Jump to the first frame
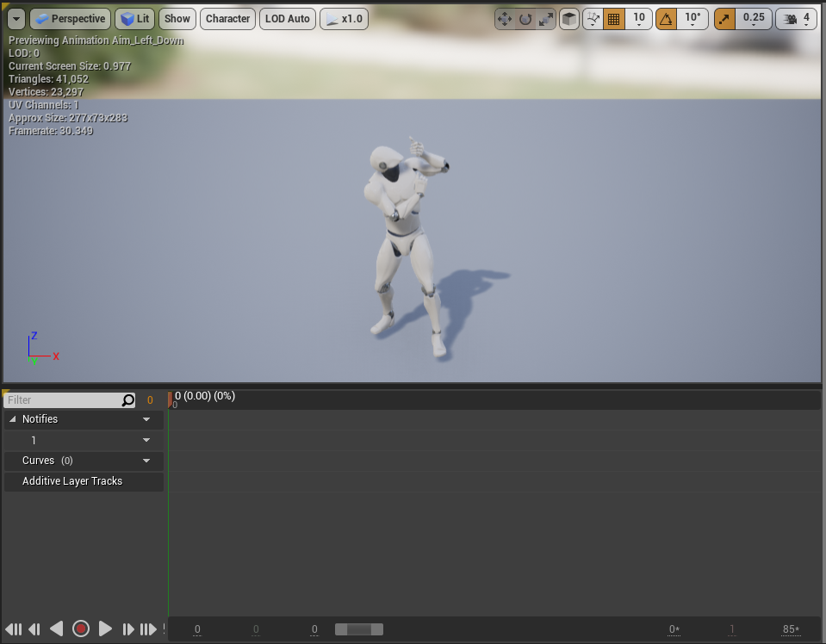 pos(14,629)
